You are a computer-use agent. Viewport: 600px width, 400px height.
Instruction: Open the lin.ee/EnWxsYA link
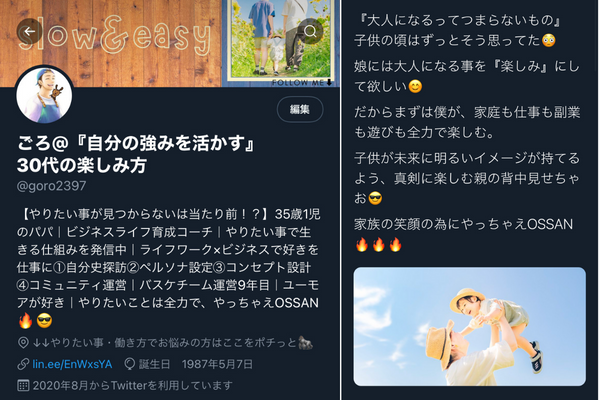(72, 364)
